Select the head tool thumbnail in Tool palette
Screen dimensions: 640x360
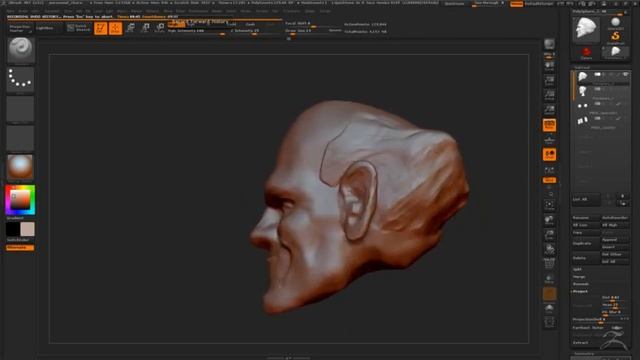click(x=586, y=29)
